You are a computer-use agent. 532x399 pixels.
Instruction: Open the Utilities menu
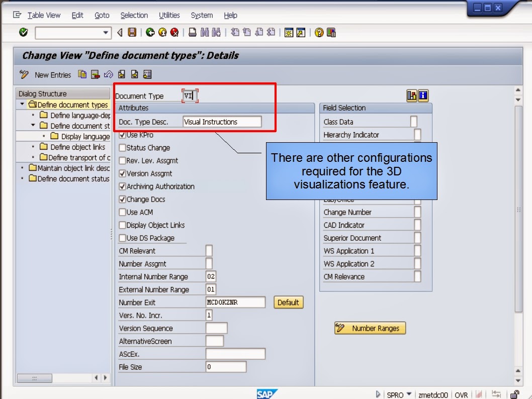169,15
